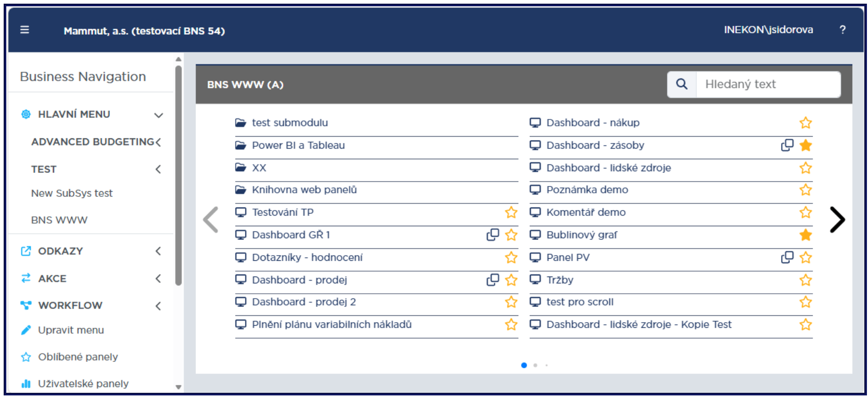Open the Panel PV duplicate window icon
The height and width of the screenshot is (397, 868).
point(787,257)
